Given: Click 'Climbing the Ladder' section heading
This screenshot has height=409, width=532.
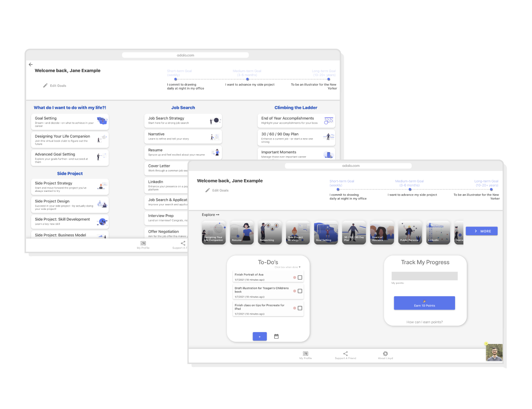Looking at the screenshot, I should [x=296, y=108].
